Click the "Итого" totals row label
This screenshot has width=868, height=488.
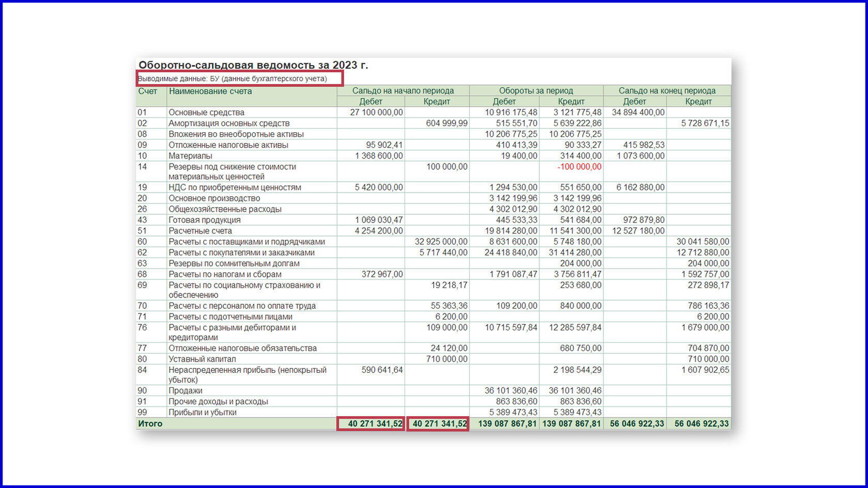150,423
